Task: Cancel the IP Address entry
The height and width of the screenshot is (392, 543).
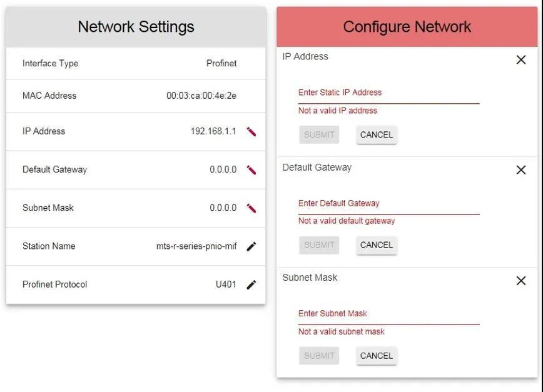Action: click(377, 134)
